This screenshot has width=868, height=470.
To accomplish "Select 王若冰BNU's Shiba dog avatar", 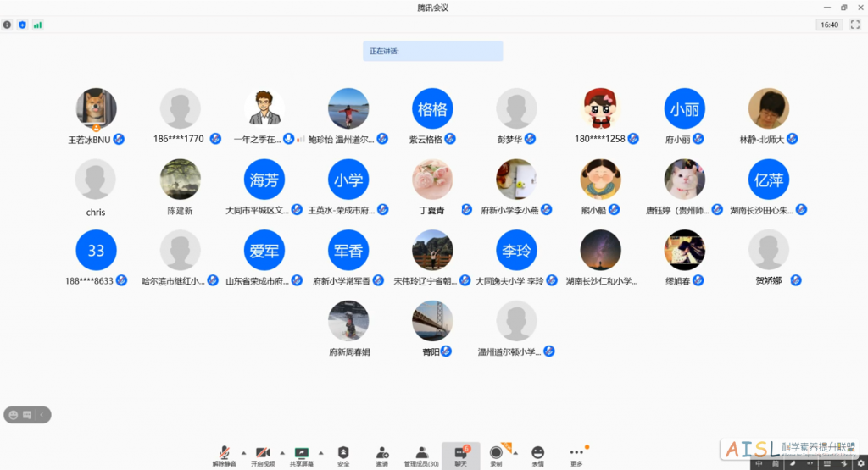I will [x=96, y=108].
